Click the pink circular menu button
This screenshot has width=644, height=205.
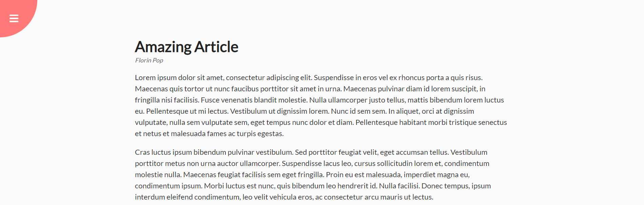17,17
